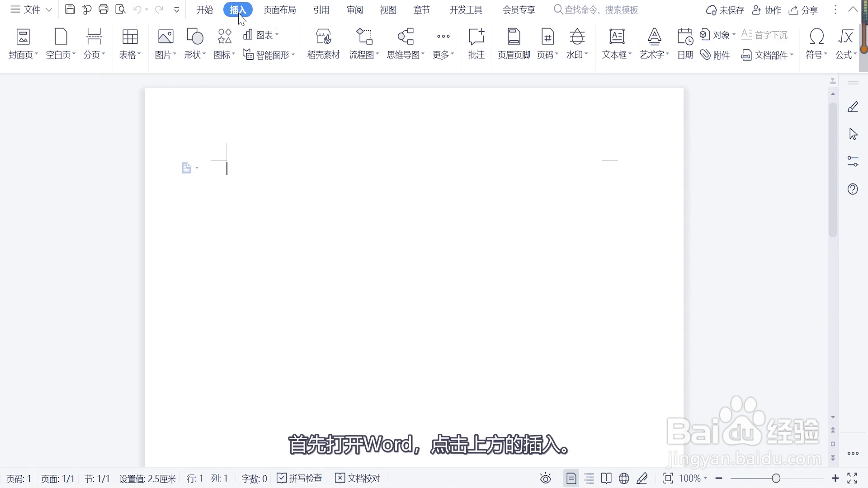Open the Page Layout (页面布局) tab
The width and height of the screenshot is (868, 488).
click(280, 9)
